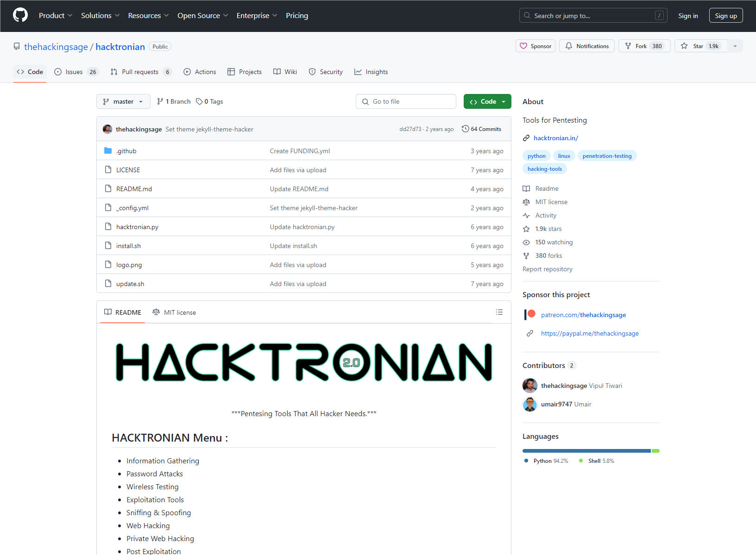Open the Enterprise dropdown
This screenshot has height=555, width=756.
pos(257,15)
